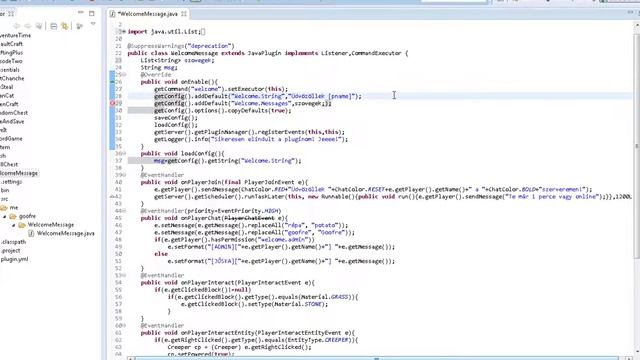Click the override marker on line 26

click(113, 82)
